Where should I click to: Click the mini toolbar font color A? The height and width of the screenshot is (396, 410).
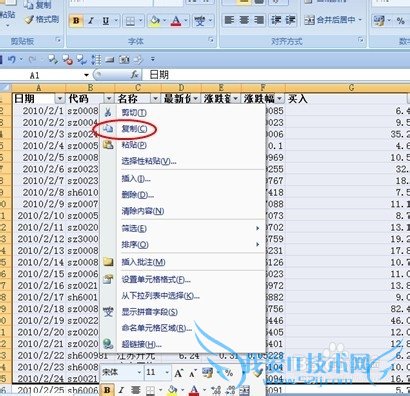(194, 390)
